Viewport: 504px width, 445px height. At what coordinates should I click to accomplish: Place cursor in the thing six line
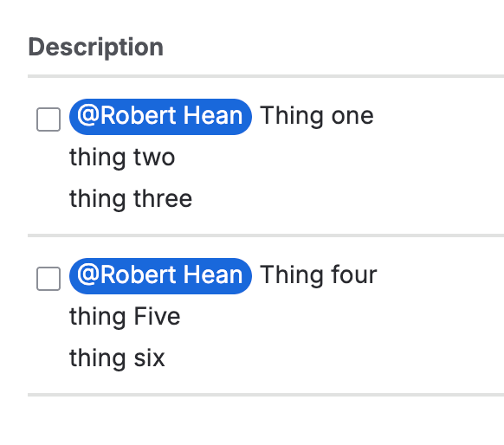pos(117,358)
